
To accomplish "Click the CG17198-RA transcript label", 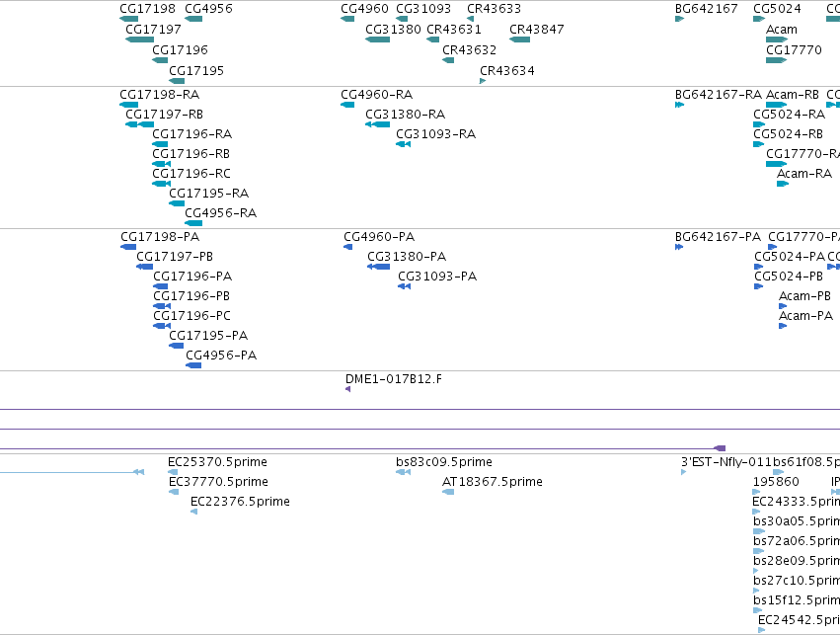I will coord(160,95).
